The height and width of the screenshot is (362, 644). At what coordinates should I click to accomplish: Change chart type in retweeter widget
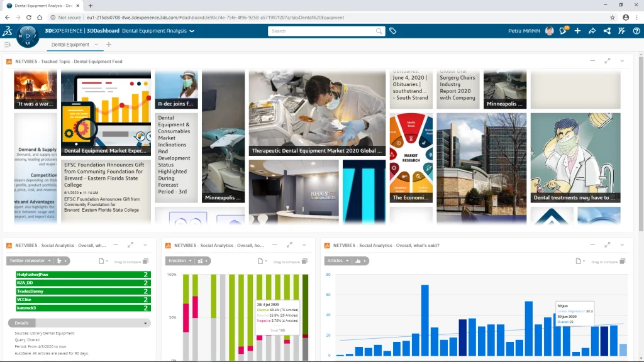coord(62,261)
